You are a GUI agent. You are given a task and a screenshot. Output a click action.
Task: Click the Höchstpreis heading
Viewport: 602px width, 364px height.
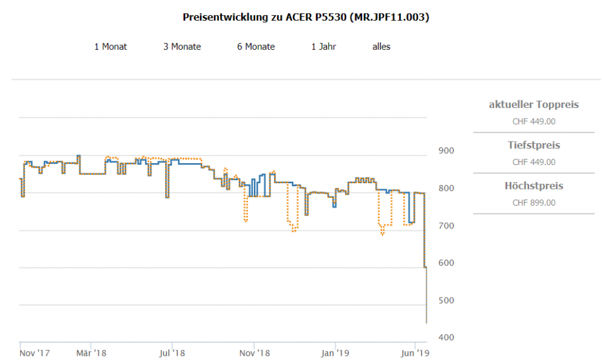[534, 186]
